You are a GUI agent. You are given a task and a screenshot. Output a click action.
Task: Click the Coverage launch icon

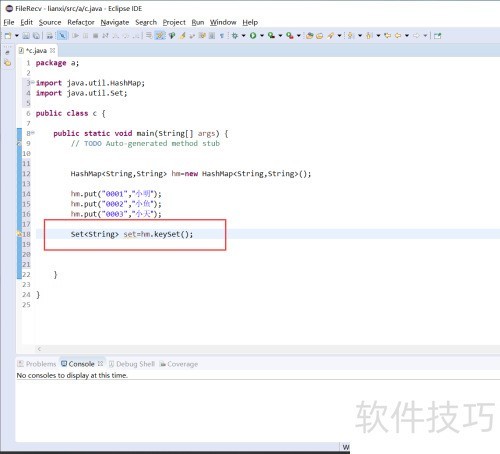click(x=272, y=36)
